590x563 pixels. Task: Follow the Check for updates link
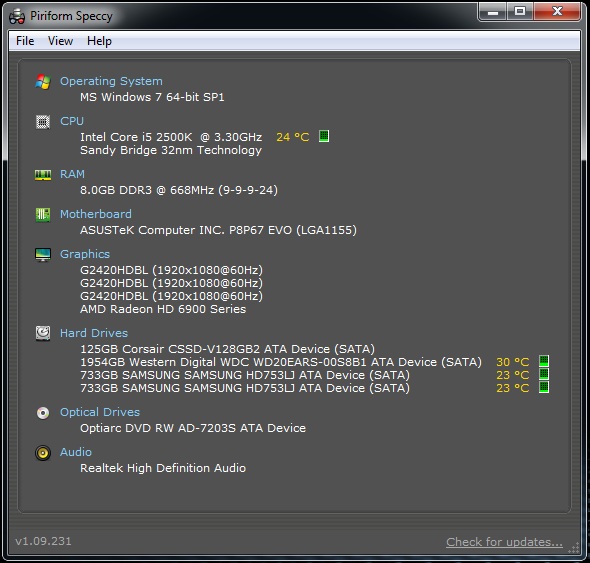[504, 542]
